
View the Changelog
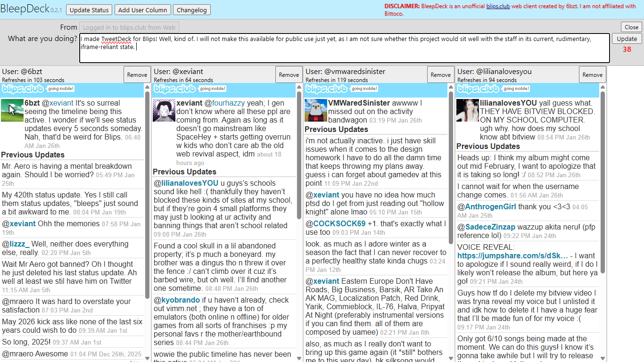point(191,10)
